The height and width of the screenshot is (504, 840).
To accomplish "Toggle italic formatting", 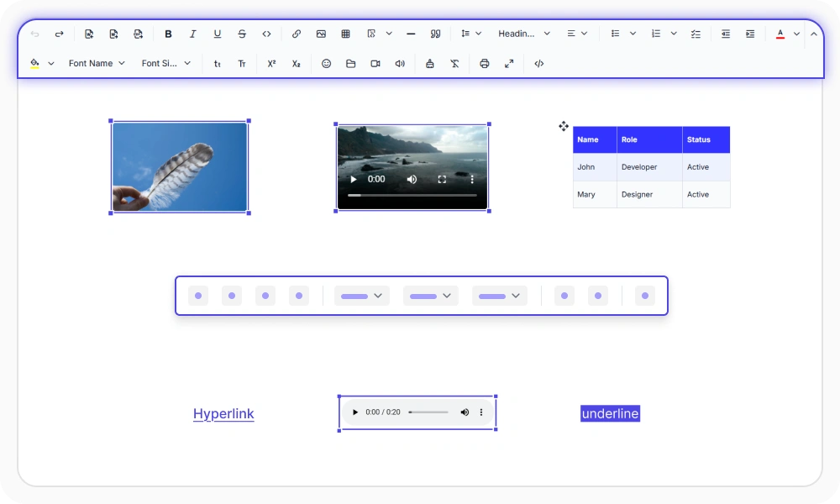I will coord(193,34).
